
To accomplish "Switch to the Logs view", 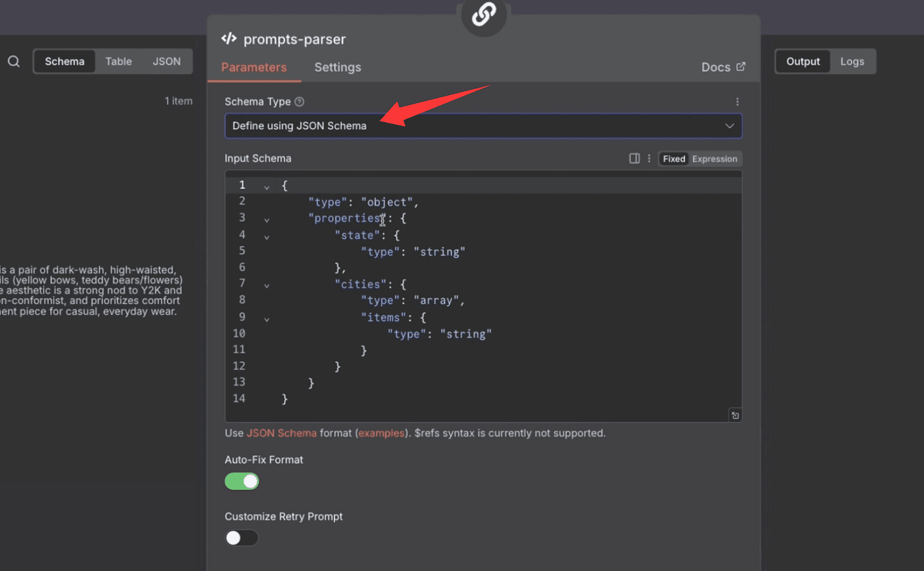I will [852, 61].
